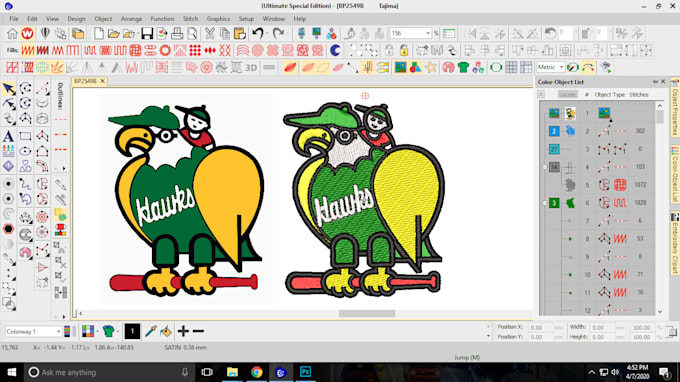Add a color with the plus button
Viewport: 680px width, 382px height.
(x=183, y=332)
